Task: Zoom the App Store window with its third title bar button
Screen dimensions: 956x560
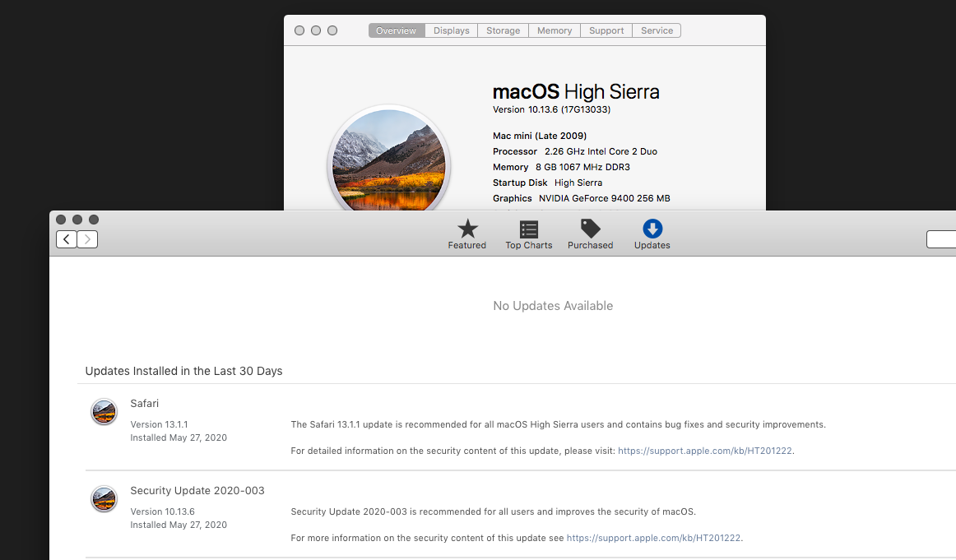Action: [94, 220]
